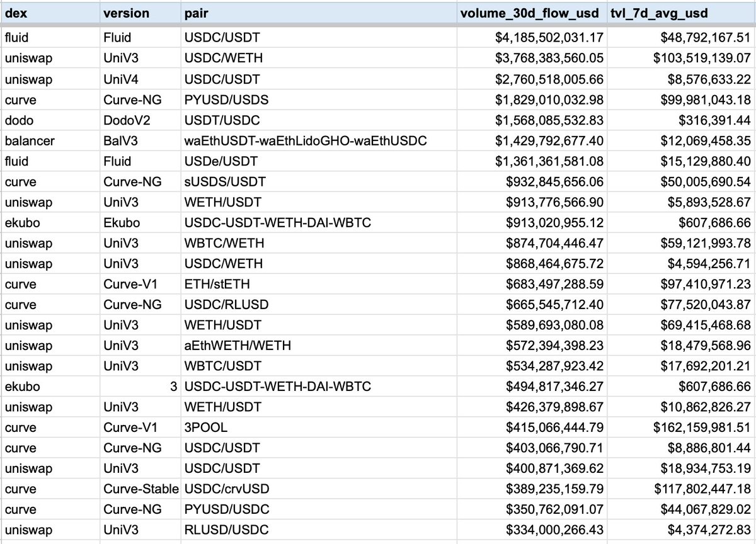The image size is (756, 544).
Task: Click the cell $316,391.44
Action: pos(682,120)
